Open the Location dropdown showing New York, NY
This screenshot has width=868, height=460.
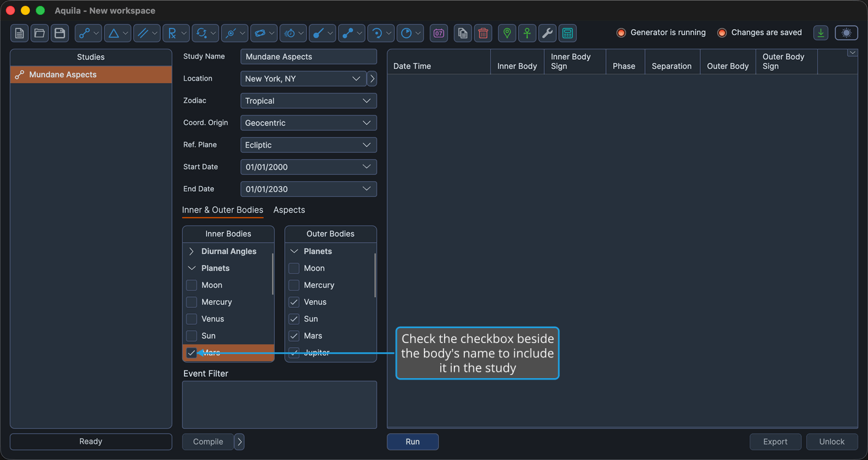[303, 79]
